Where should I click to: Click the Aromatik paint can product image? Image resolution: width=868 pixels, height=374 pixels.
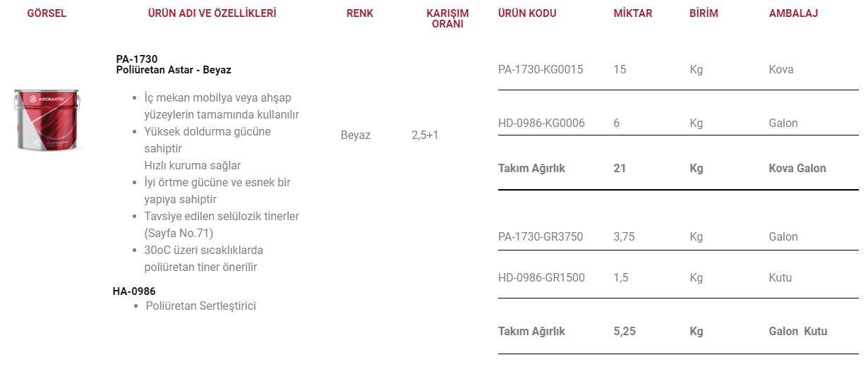pyautogui.click(x=47, y=120)
